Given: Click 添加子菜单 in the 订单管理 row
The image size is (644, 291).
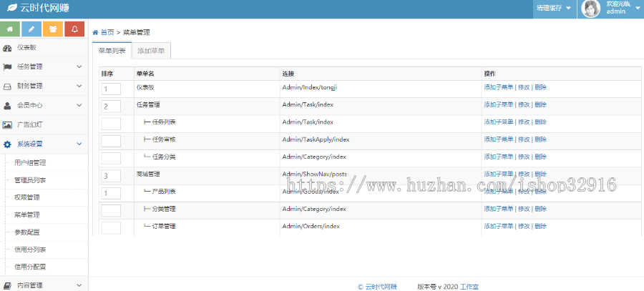Looking at the screenshot, I should tap(498, 226).
